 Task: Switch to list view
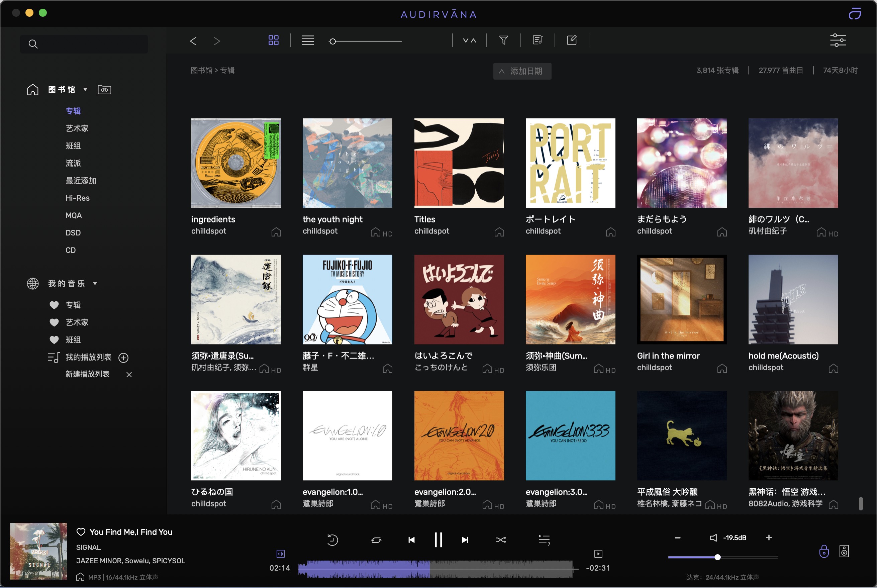click(x=307, y=40)
